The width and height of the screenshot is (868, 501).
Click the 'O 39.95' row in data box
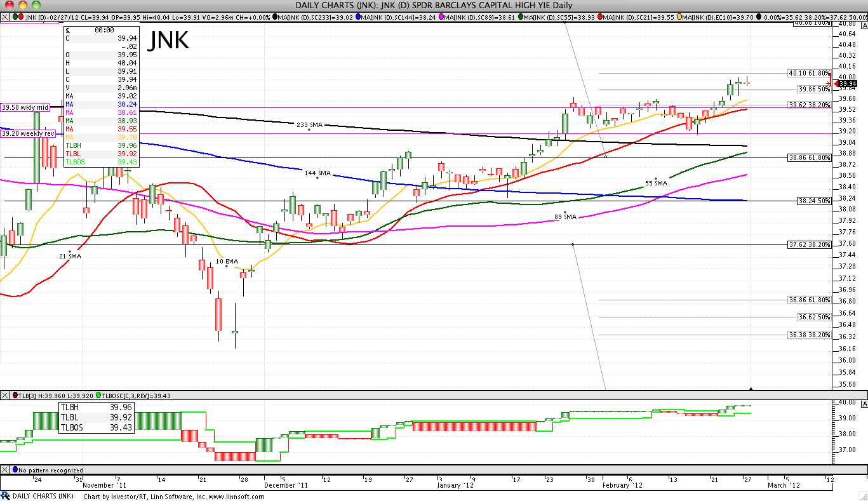click(x=101, y=55)
